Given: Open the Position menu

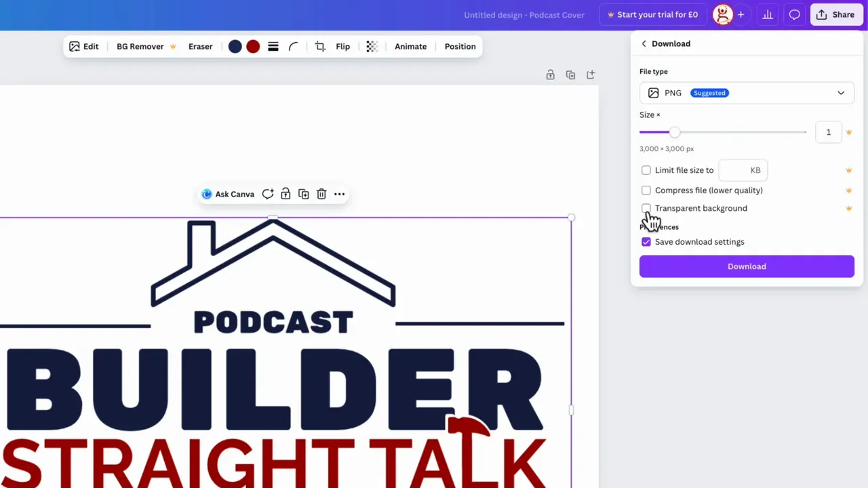Looking at the screenshot, I should coord(460,46).
